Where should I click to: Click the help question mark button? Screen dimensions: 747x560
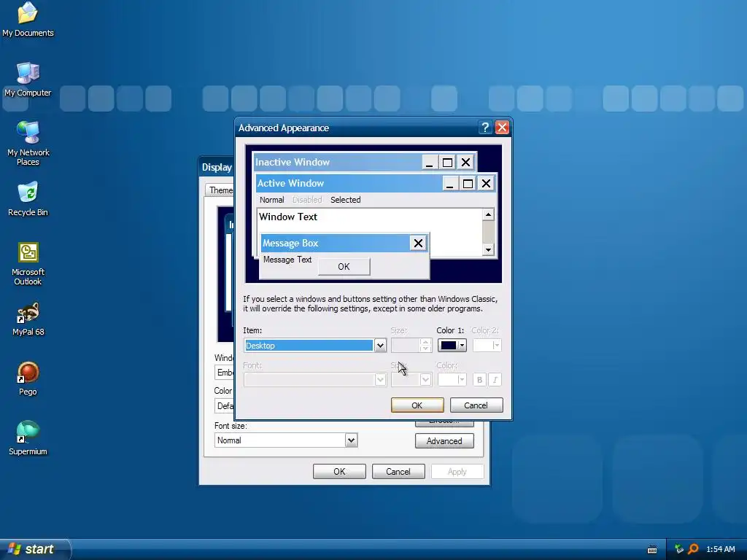click(x=485, y=128)
